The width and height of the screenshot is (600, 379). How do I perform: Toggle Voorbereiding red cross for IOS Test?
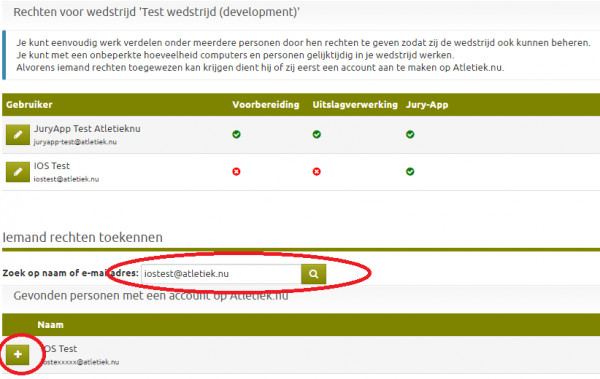(x=236, y=172)
